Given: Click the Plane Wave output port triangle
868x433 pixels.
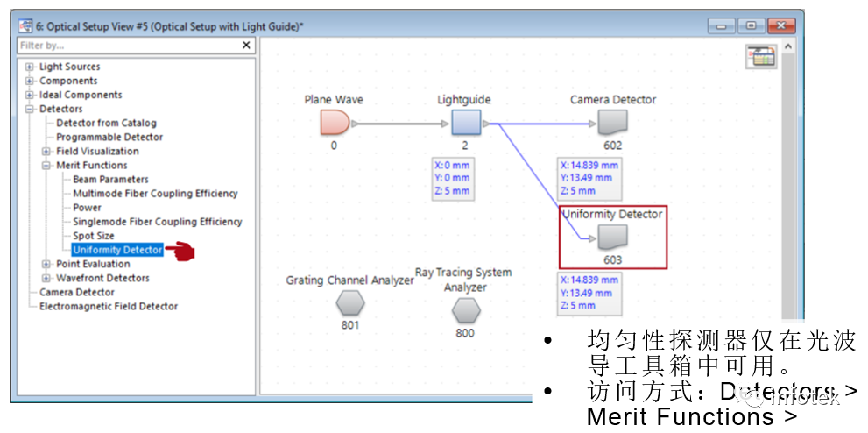Looking at the screenshot, I should [x=355, y=124].
